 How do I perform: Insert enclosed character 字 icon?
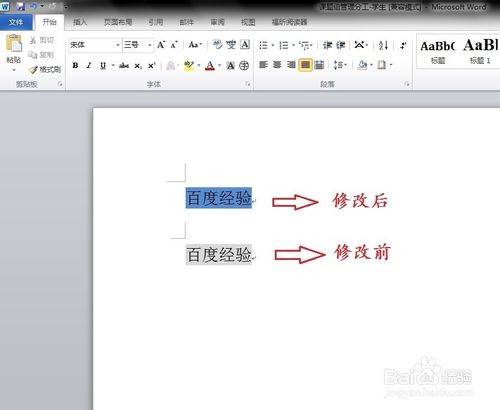point(244,65)
